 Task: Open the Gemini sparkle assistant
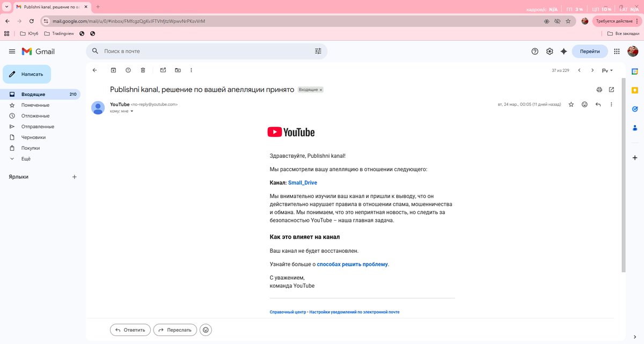tap(563, 52)
